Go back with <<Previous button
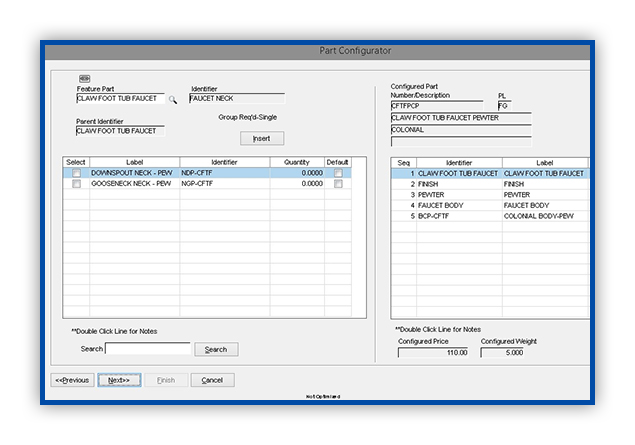Image resolution: width=635 pixels, height=445 pixels. coord(72,380)
